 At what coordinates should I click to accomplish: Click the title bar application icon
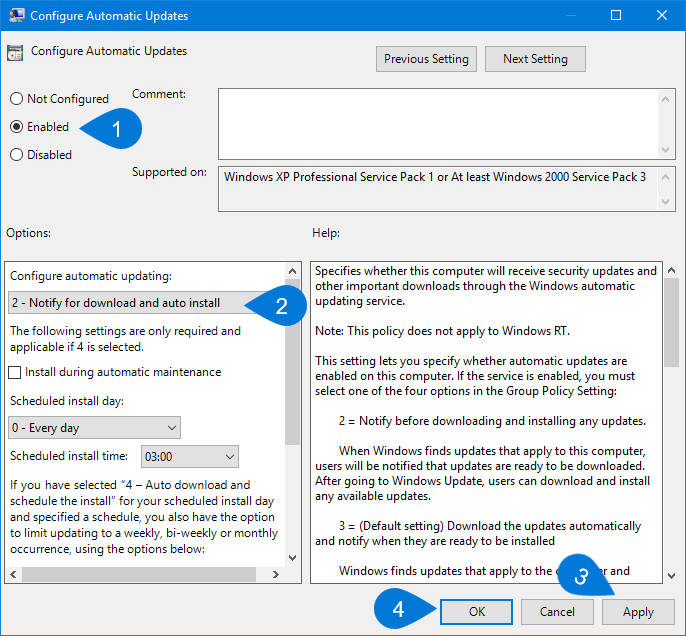pos(17,15)
